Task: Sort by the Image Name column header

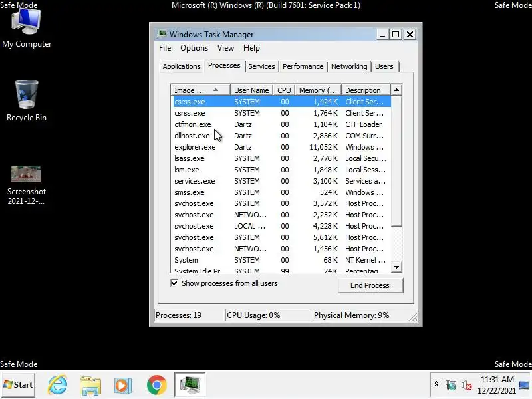Action: tap(201, 90)
